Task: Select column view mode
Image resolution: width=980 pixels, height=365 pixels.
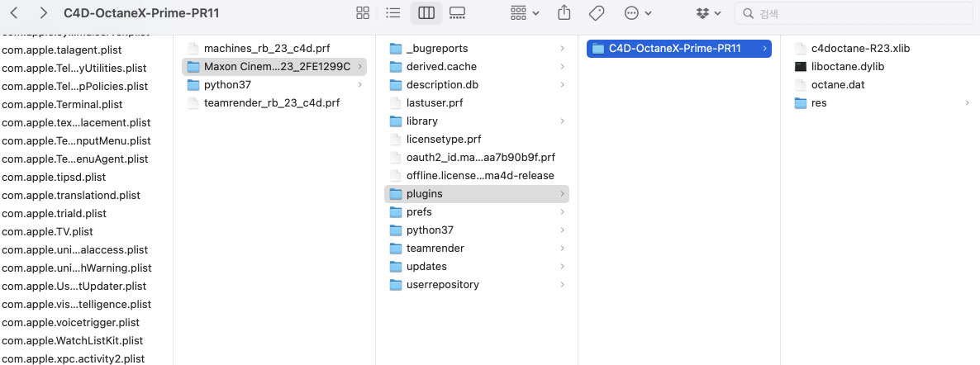Action: pos(426,13)
